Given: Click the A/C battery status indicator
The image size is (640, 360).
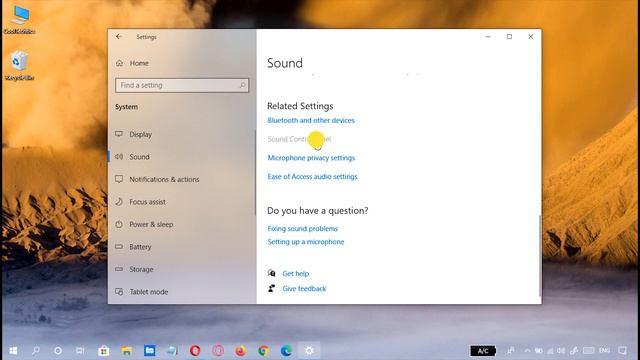Looking at the screenshot, I should pos(483,351).
